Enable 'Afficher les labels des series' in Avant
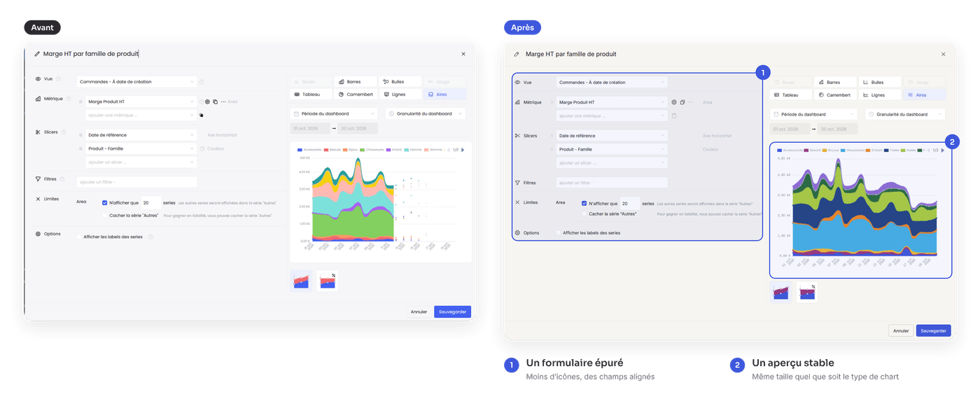Screen dimensions: 980x418 click(x=79, y=237)
